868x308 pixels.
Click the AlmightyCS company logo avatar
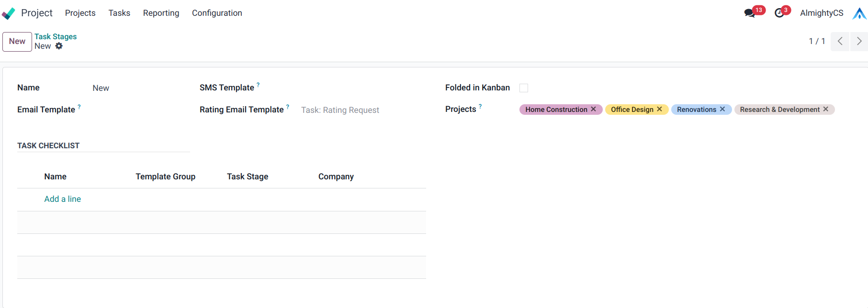pyautogui.click(x=859, y=13)
